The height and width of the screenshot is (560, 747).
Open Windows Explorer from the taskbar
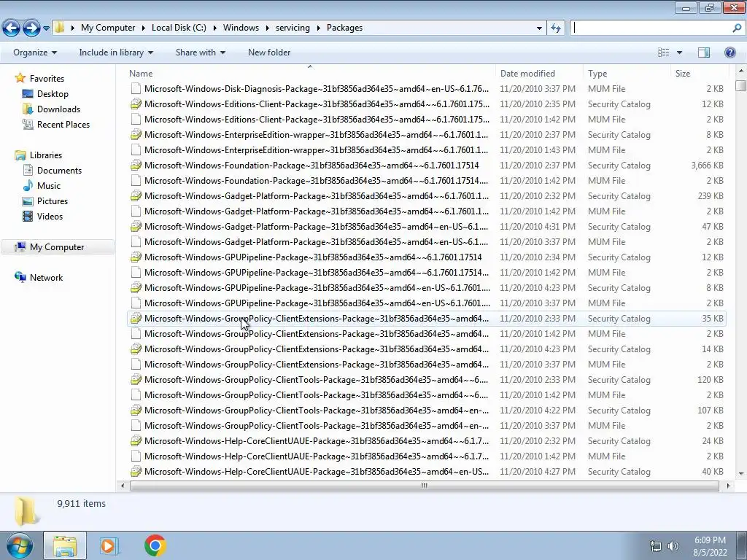[x=65, y=545]
